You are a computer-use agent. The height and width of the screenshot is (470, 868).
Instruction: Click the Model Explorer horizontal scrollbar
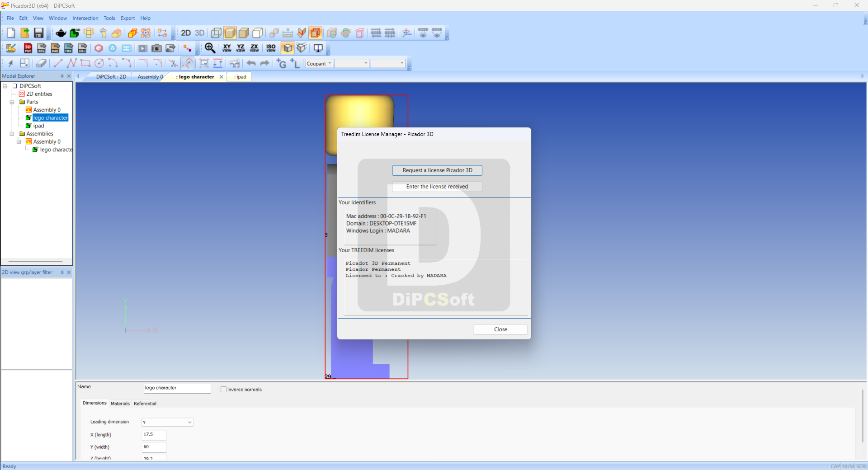click(35, 262)
